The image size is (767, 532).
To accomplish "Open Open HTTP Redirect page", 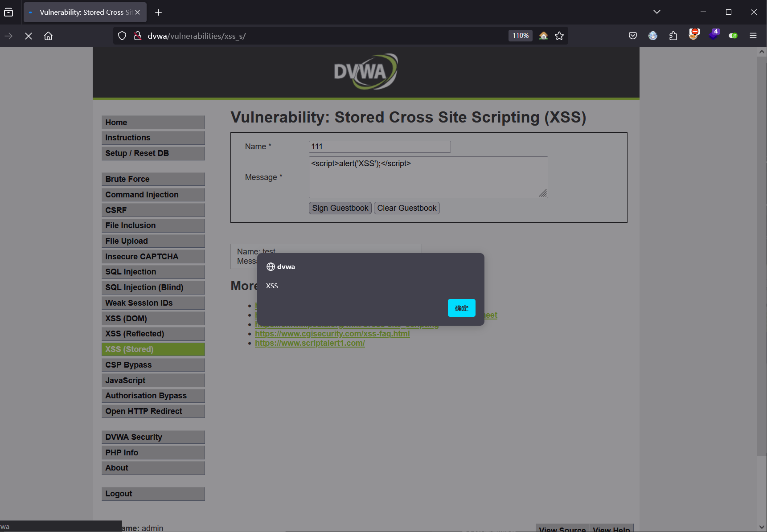I will [x=153, y=411].
